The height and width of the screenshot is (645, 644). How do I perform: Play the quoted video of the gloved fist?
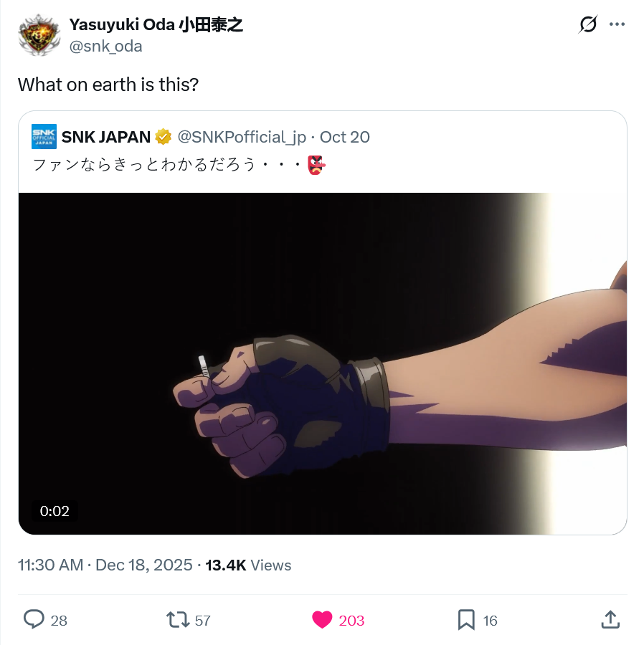coord(323,363)
